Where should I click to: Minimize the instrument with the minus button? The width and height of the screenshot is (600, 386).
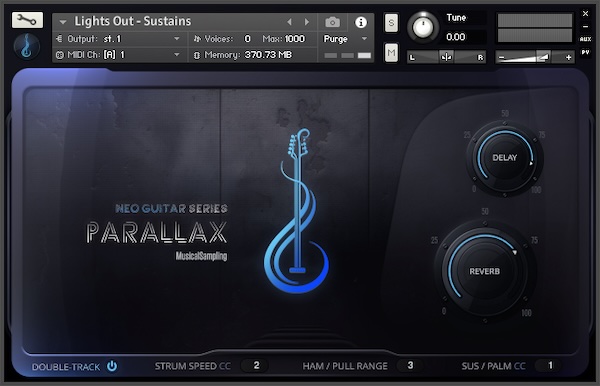585,27
